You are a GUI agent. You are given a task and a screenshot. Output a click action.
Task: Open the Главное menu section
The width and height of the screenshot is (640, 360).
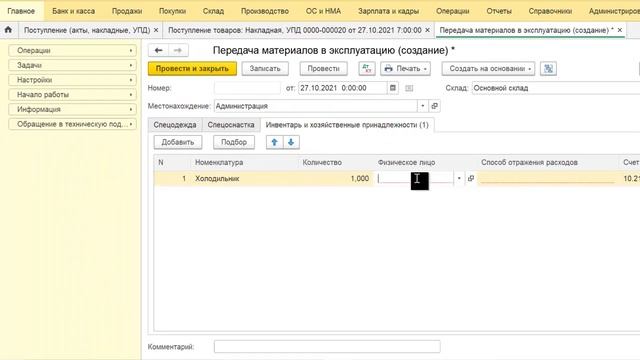21,11
